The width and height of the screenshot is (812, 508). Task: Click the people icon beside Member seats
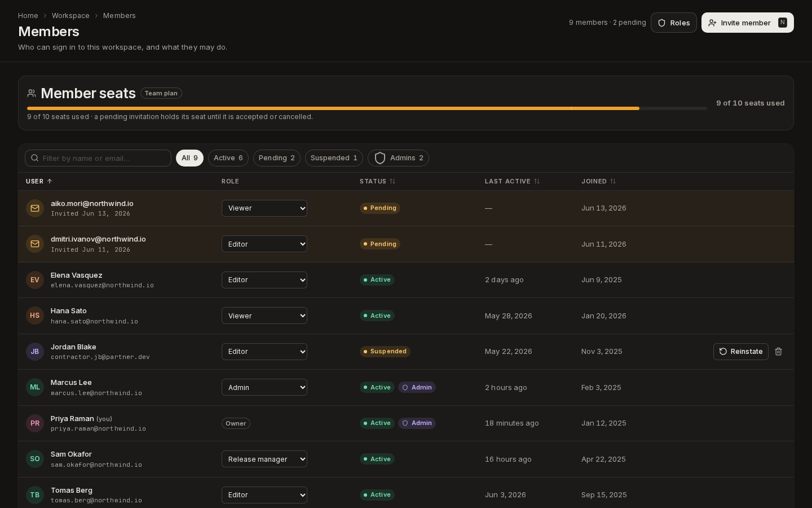tap(32, 93)
